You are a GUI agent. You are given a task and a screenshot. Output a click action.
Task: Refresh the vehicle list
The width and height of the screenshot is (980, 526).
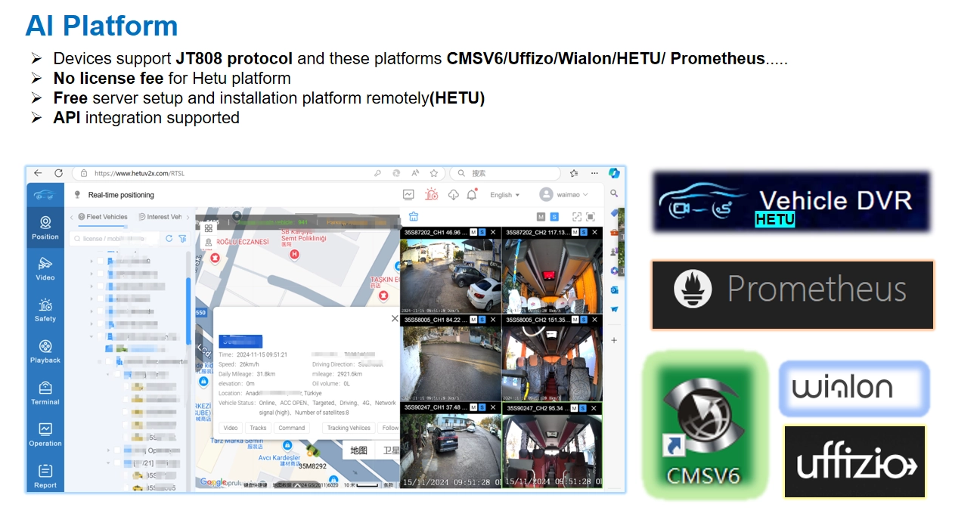point(169,239)
